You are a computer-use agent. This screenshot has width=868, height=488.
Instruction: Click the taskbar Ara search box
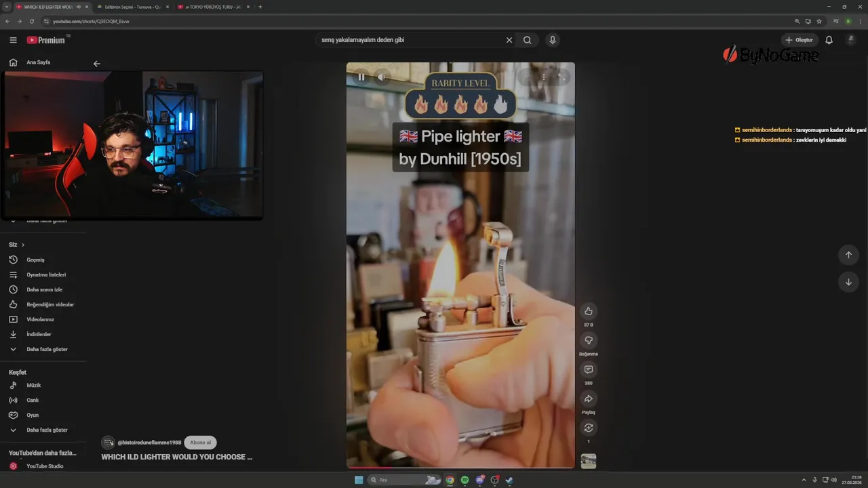(x=405, y=480)
